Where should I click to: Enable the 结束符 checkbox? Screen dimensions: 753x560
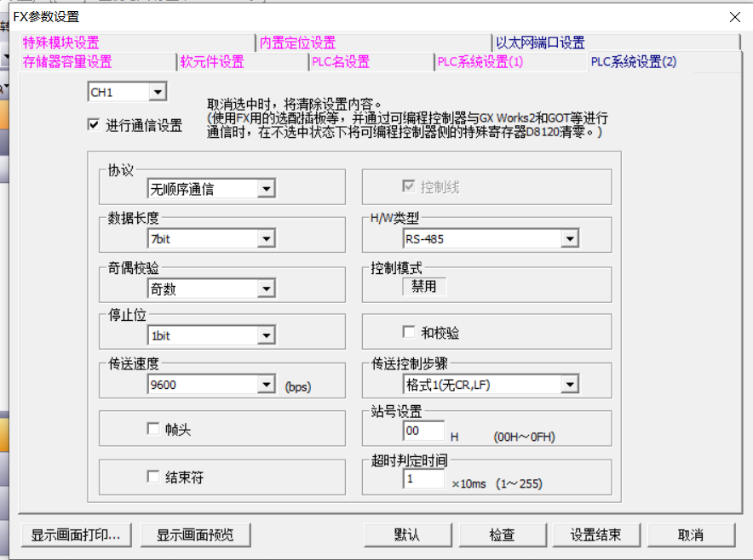(154, 477)
